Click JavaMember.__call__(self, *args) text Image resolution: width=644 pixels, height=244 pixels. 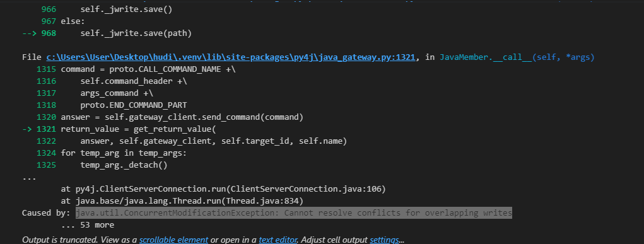click(517, 57)
